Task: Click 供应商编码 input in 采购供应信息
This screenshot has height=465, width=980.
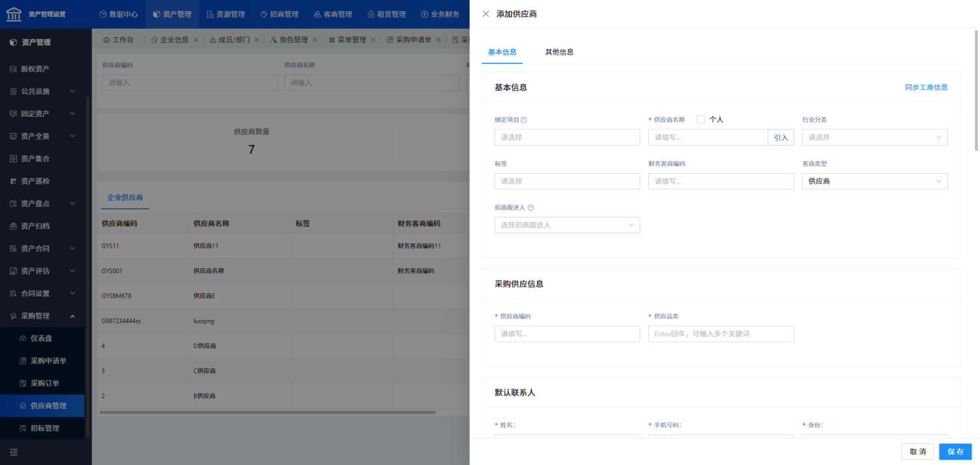Action: point(567,334)
